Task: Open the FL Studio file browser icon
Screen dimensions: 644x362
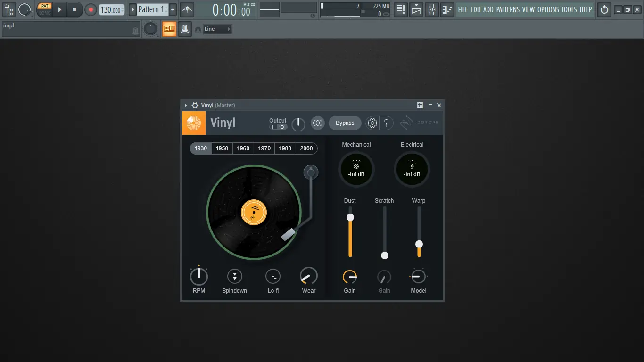Action: (x=9, y=9)
